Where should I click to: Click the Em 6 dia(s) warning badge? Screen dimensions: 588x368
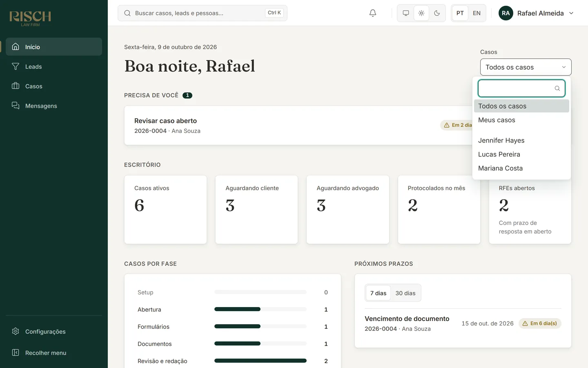point(540,323)
